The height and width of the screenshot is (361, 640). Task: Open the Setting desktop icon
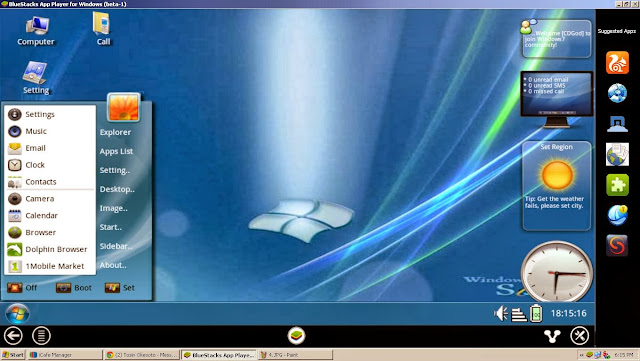[x=36, y=78]
